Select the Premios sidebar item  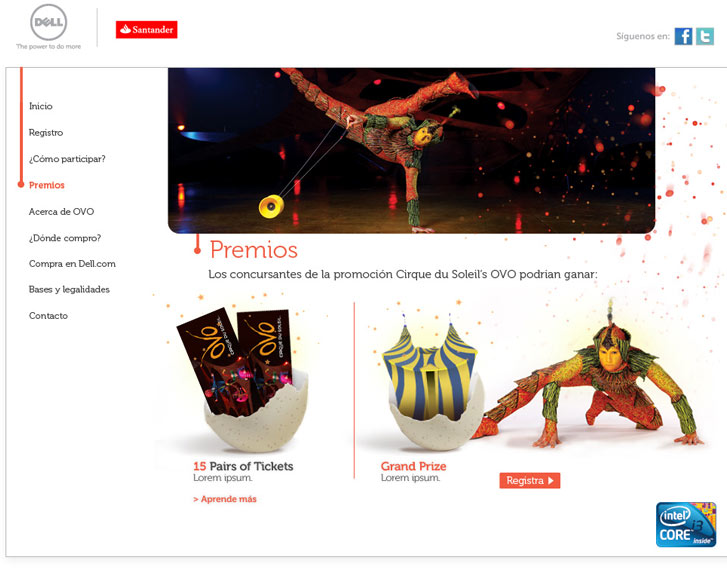pyautogui.click(x=47, y=185)
